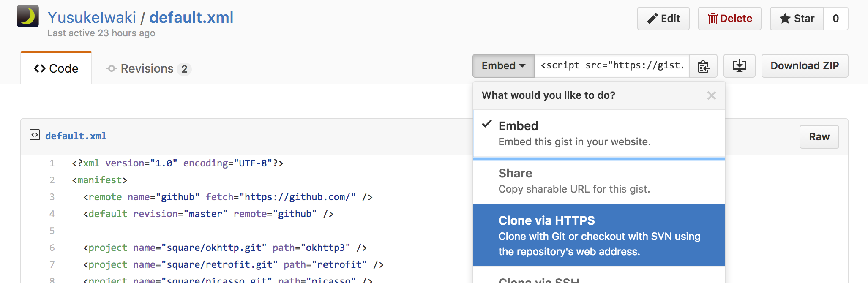Click the user avatar moon icon
This screenshot has height=283, width=868.
[x=28, y=16]
